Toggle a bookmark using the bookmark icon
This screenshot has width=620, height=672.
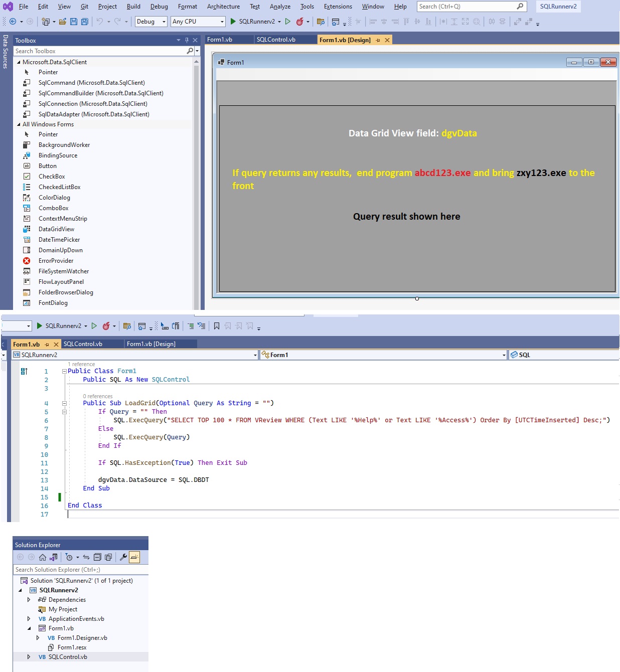216,326
